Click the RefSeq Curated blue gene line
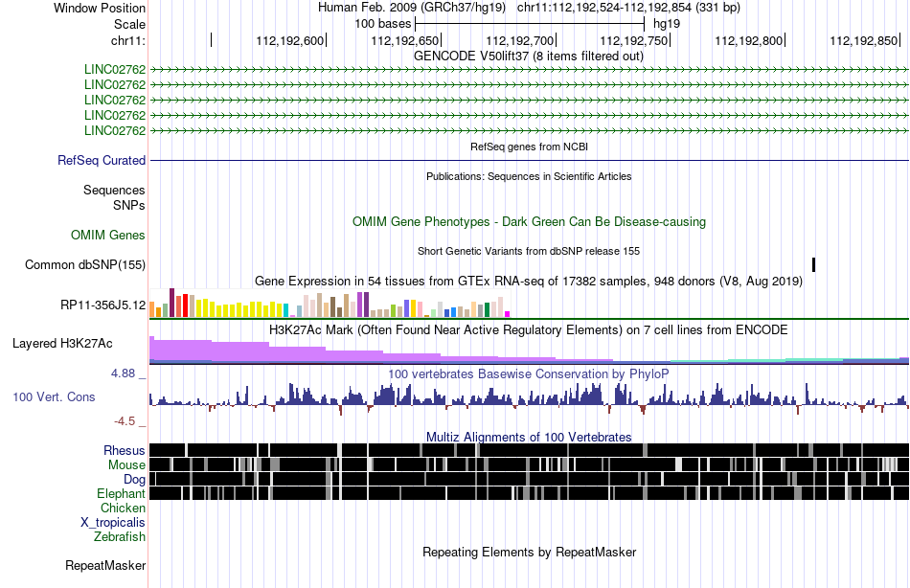The height and width of the screenshot is (588, 910). [530, 160]
